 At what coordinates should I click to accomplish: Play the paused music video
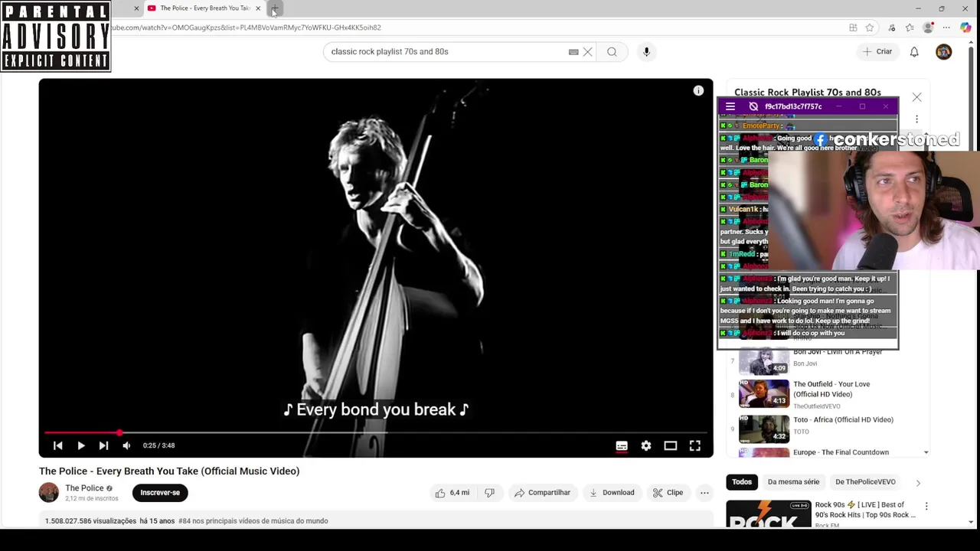[x=80, y=445]
